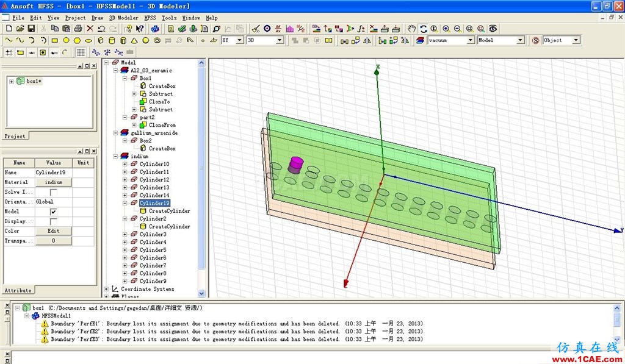Screen dimensions: 625x364
Task: Open the Draw menu
Action: (x=97, y=18)
